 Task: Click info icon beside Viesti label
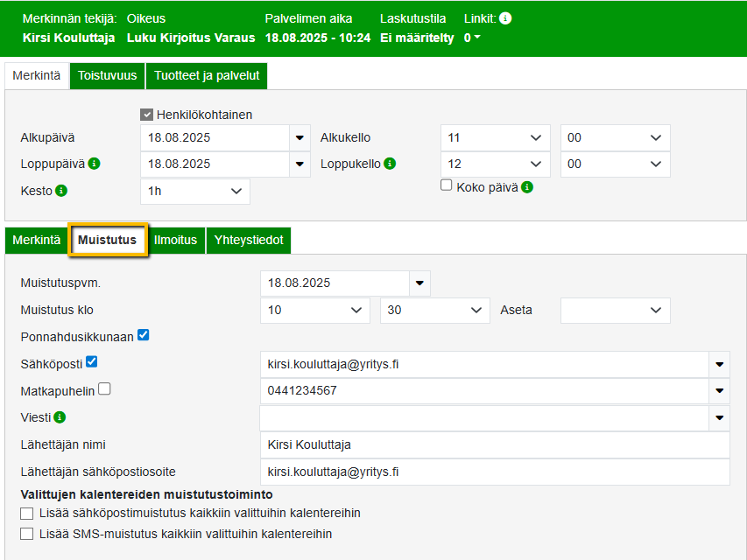point(59,417)
